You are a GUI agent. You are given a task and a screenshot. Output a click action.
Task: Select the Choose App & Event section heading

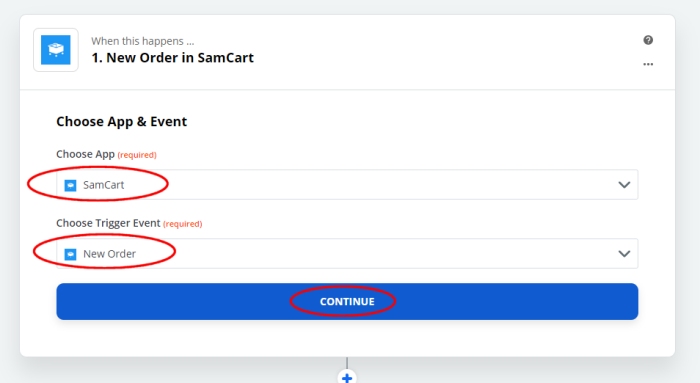(121, 121)
